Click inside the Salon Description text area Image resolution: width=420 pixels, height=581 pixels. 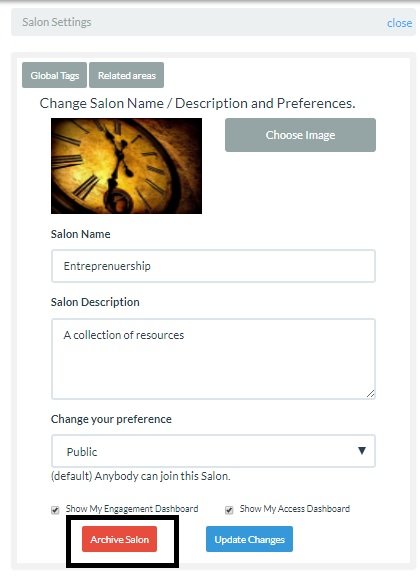pos(214,359)
